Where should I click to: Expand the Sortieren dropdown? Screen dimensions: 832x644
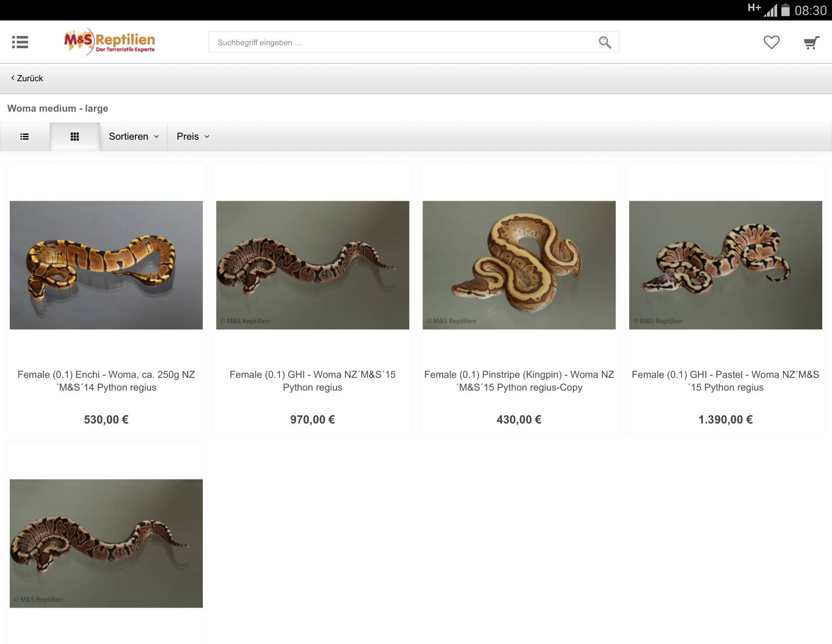click(134, 136)
